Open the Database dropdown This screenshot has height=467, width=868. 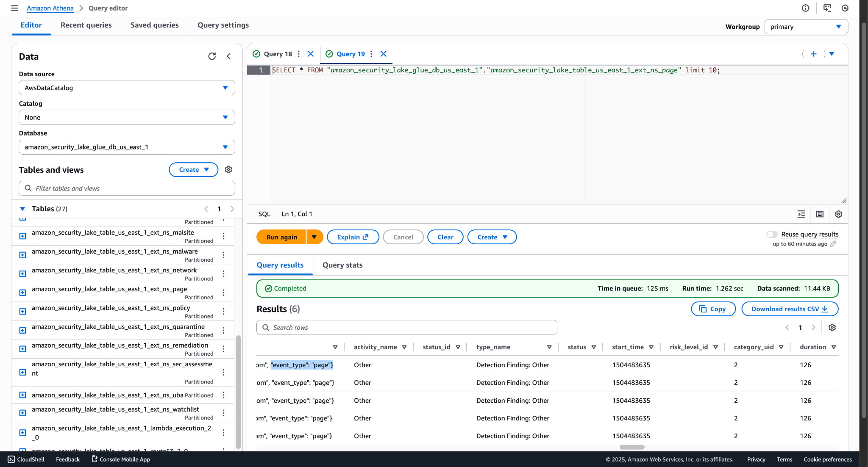click(127, 147)
